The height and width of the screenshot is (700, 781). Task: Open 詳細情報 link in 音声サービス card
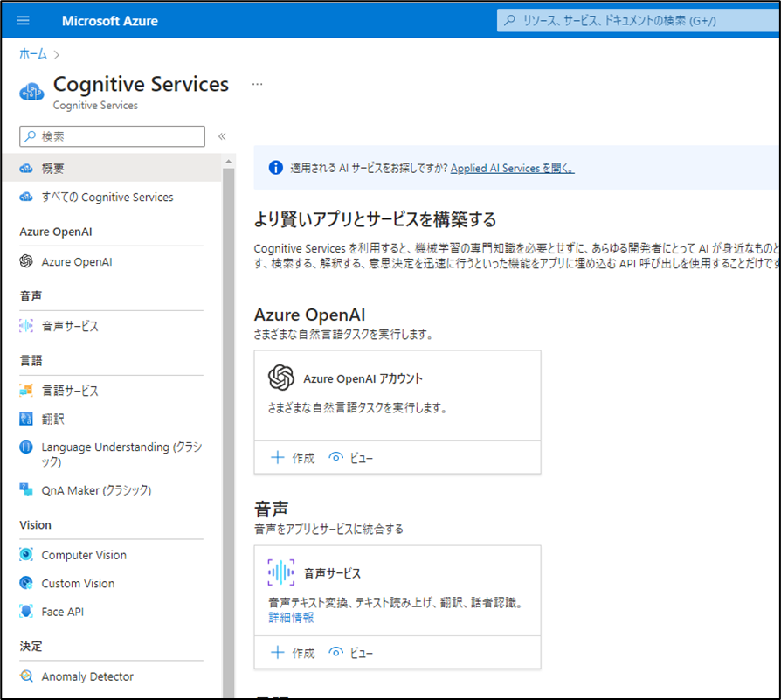click(292, 618)
